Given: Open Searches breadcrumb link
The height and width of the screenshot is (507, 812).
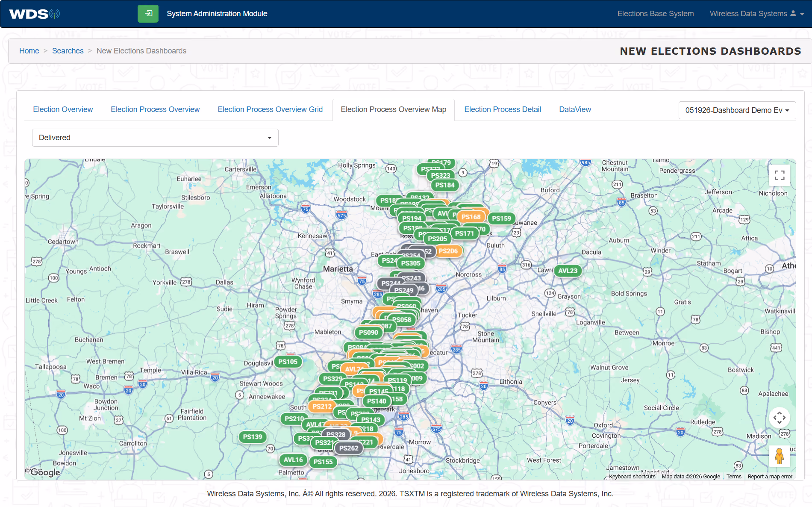Looking at the screenshot, I should [68, 51].
